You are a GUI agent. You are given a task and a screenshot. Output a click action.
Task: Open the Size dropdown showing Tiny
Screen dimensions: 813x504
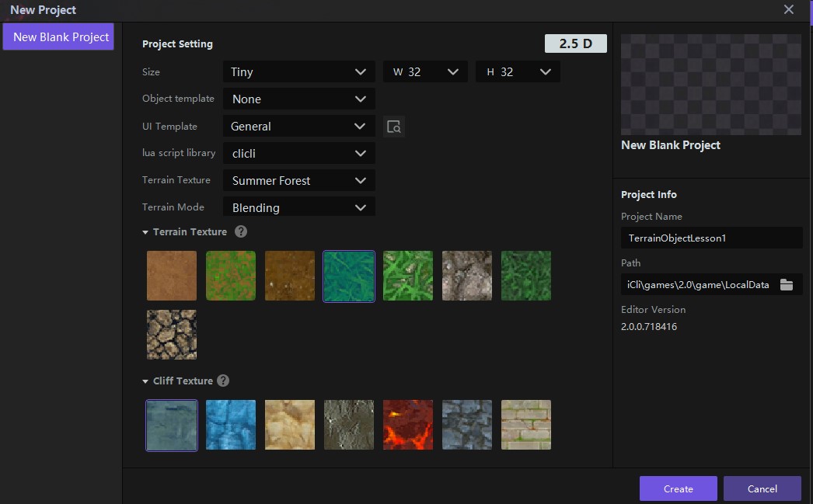(298, 72)
